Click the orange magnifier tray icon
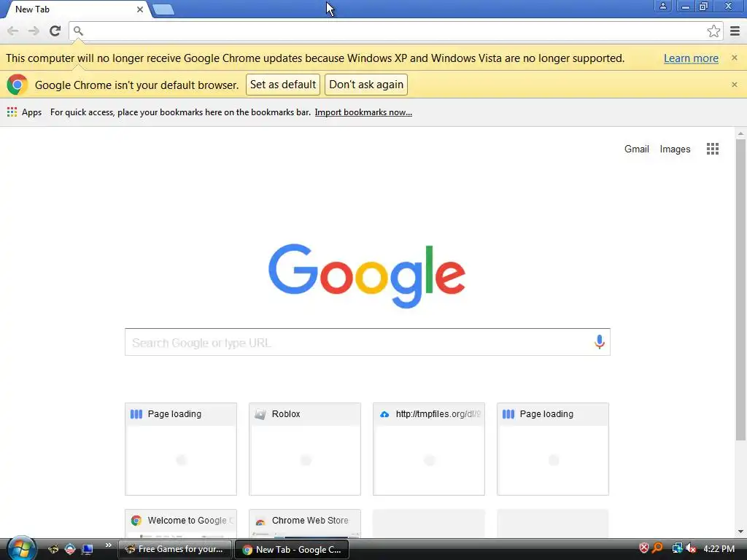The height and width of the screenshot is (560, 747). tap(657, 548)
